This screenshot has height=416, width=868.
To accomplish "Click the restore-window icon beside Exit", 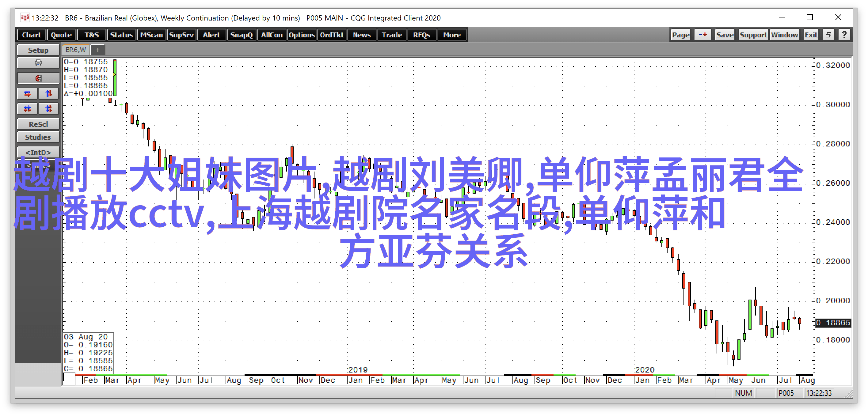I will click(828, 35).
